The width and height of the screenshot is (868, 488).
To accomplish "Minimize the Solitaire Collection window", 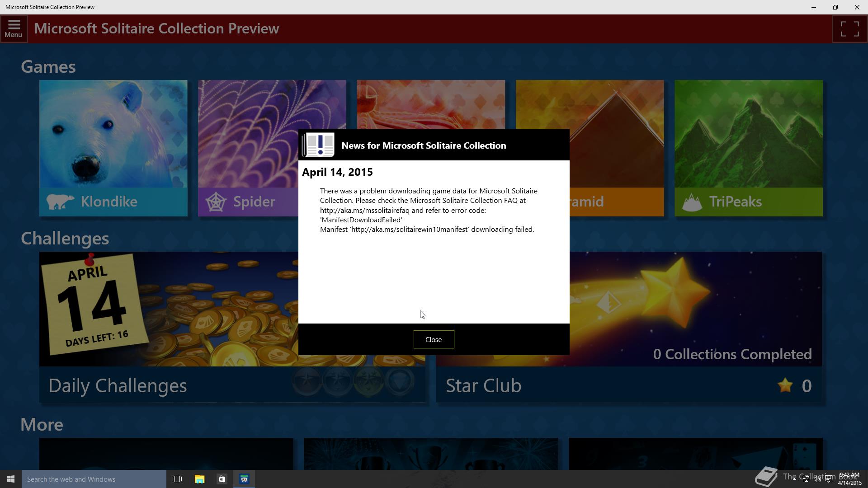I will click(814, 7).
